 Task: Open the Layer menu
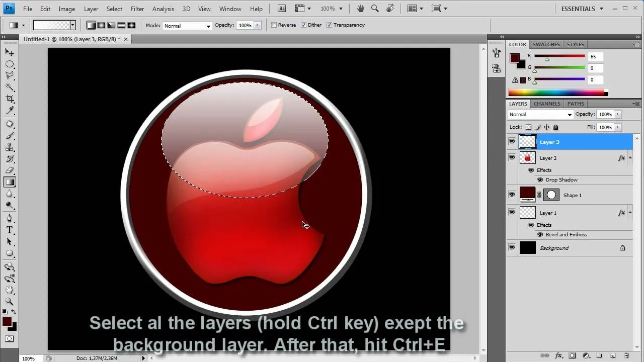point(91,9)
